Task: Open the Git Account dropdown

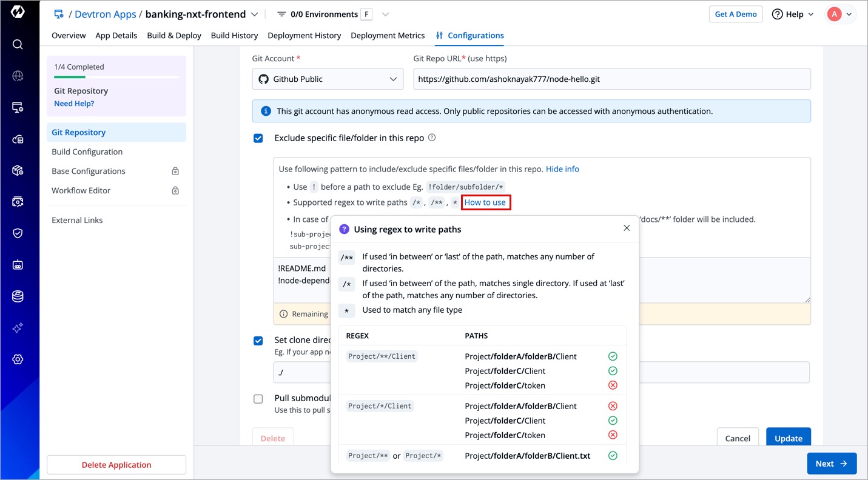Action: point(328,79)
